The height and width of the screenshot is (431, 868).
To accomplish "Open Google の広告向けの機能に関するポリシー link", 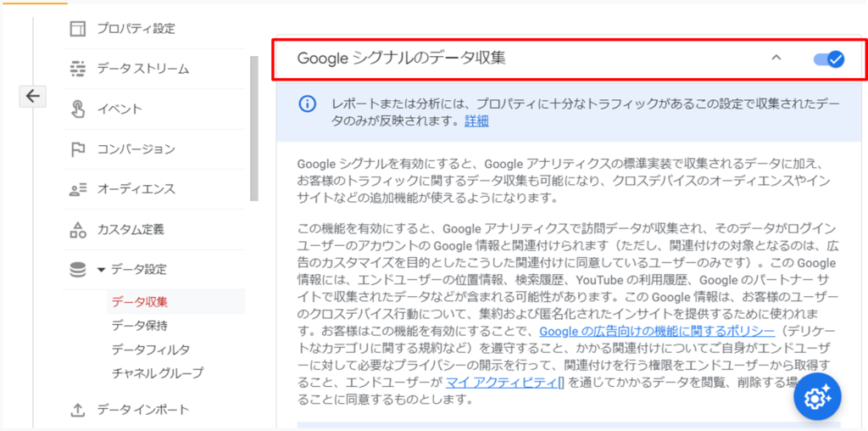I will [657, 331].
